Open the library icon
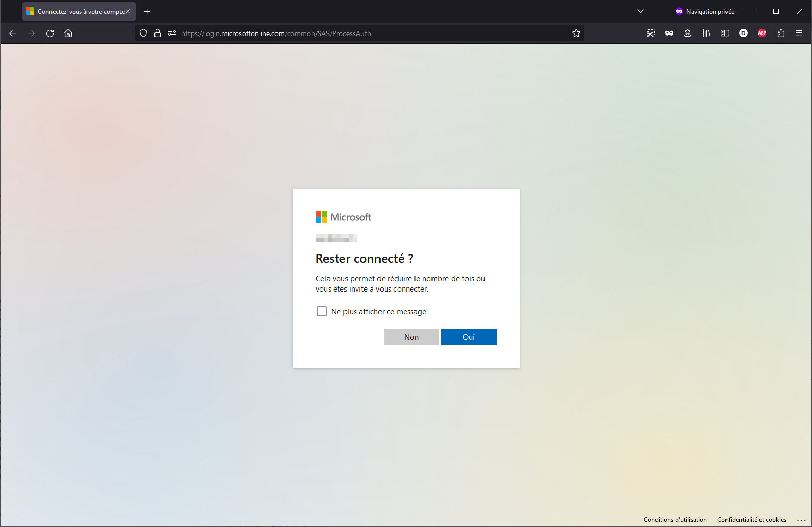This screenshot has height=527, width=812. pyautogui.click(x=706, y=33)
